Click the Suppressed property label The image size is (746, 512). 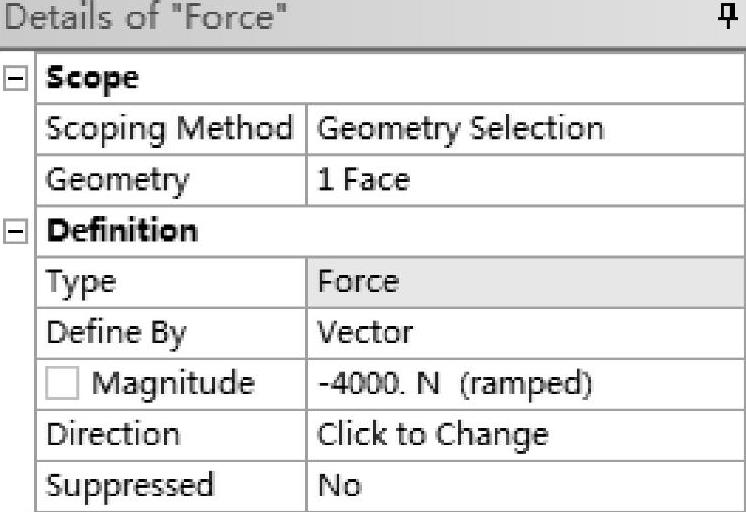[x=130, y=486]
